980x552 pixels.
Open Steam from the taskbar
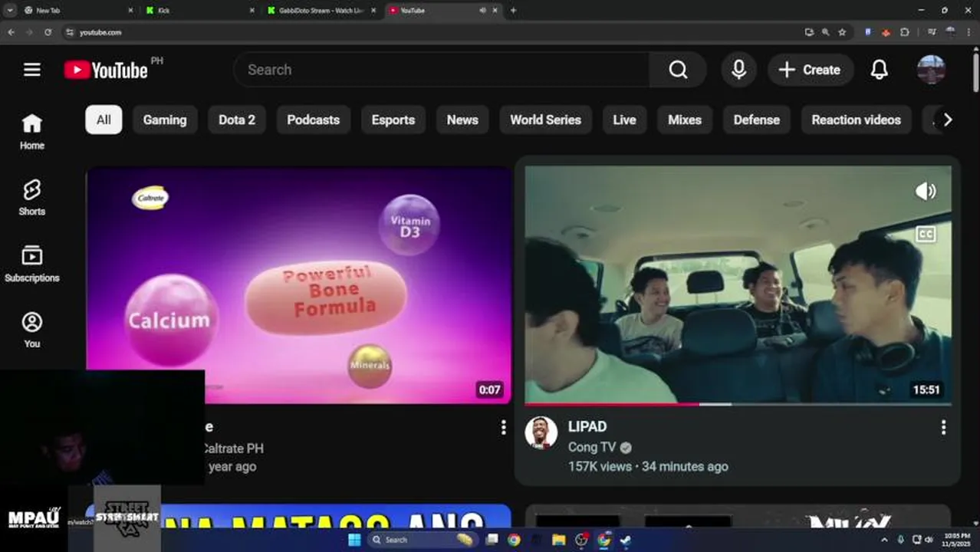click(626, 540)
